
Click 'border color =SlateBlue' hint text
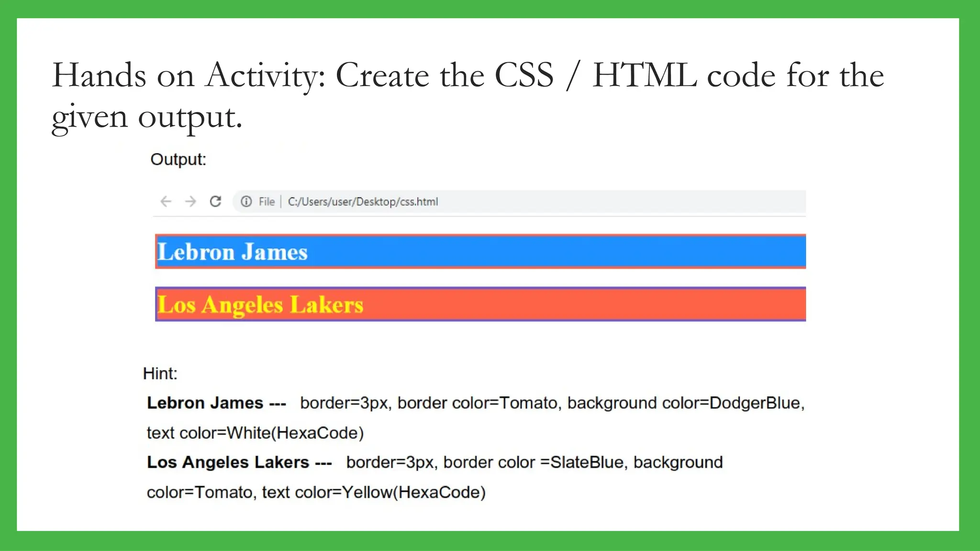tap(534, 463)
